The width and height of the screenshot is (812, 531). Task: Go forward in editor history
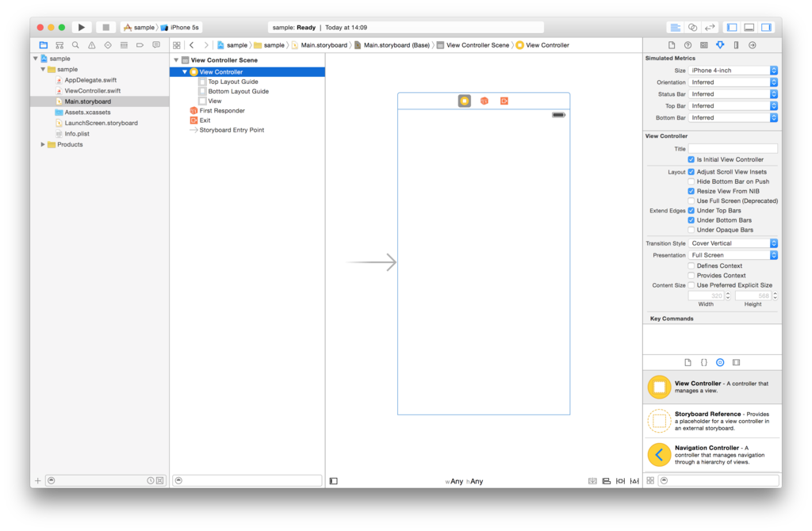point(205,45)
